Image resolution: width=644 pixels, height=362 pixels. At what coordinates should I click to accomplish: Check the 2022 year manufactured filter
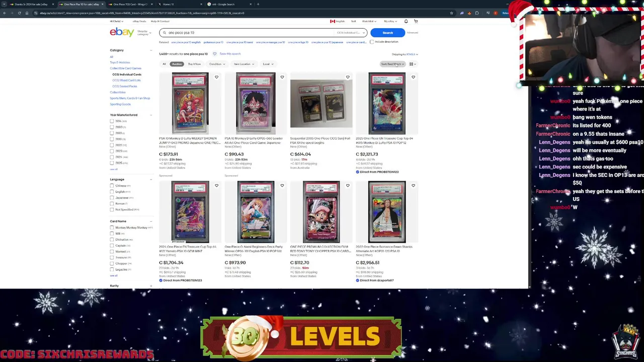coord(112,145)
